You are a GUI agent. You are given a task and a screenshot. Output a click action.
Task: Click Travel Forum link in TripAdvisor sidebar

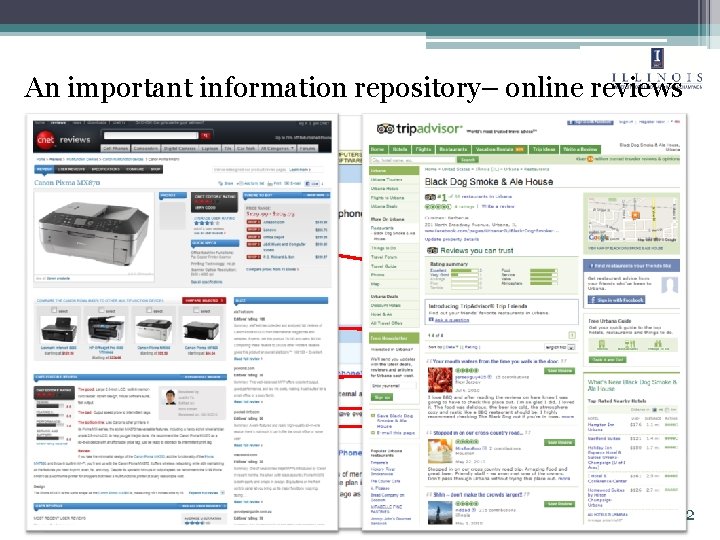coord(384,257)
